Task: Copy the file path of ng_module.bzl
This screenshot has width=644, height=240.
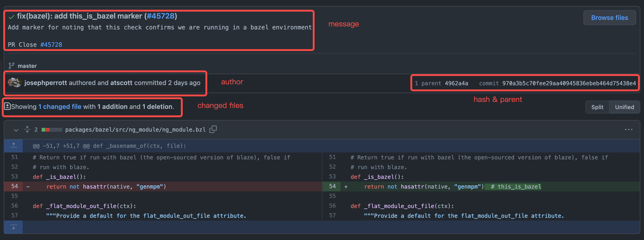Action: click(213, 129)
